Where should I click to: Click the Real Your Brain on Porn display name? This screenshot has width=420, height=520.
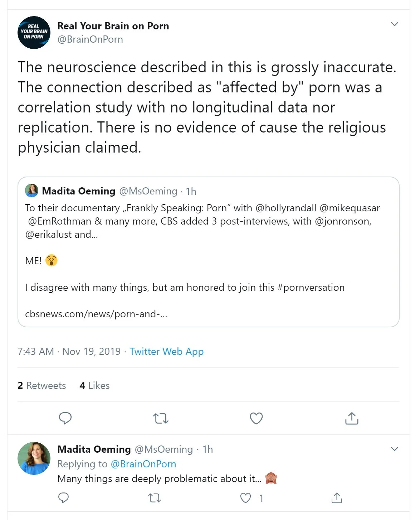click(x=113, y=26)
